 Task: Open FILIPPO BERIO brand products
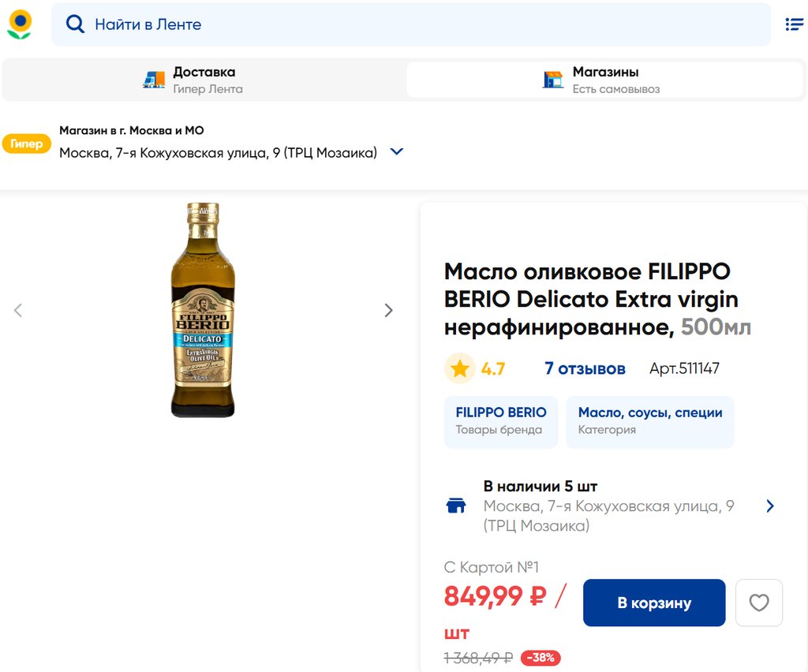click(500, 421)
